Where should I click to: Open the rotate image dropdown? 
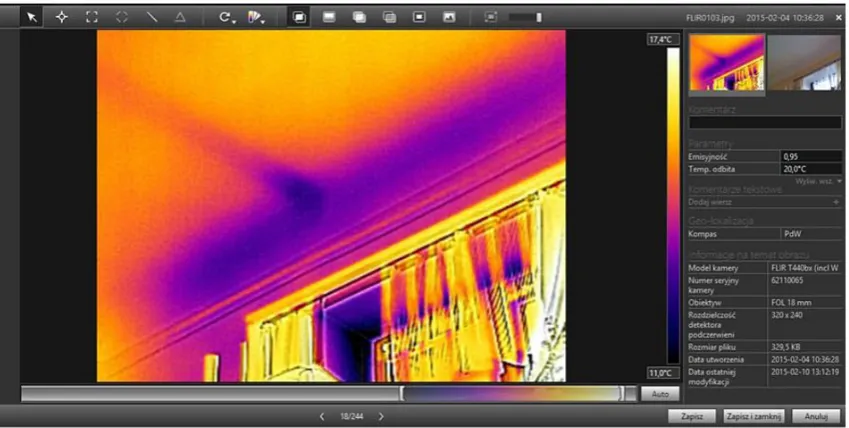(226, 17)
